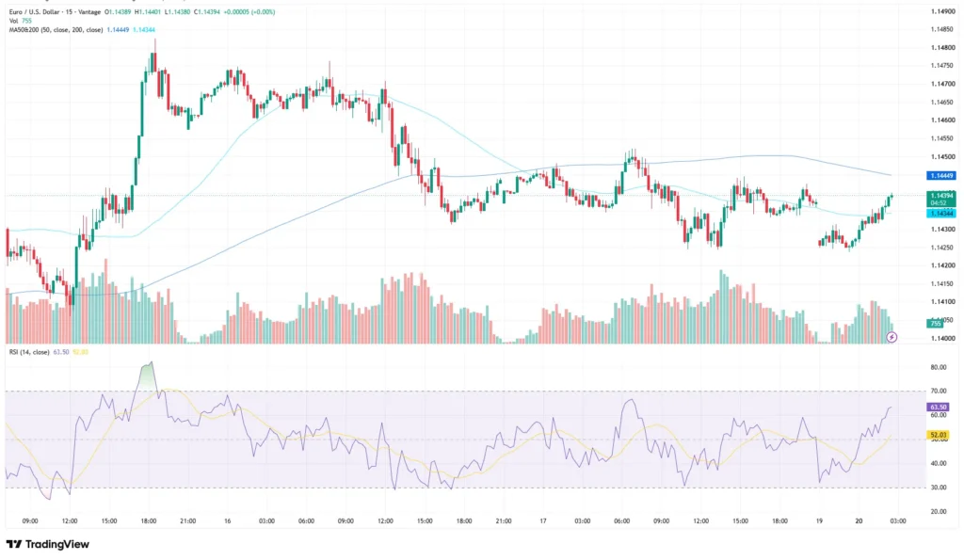964x560 pixels.
Task: Click the green 755 volume tag
Action: coord(935,324)
